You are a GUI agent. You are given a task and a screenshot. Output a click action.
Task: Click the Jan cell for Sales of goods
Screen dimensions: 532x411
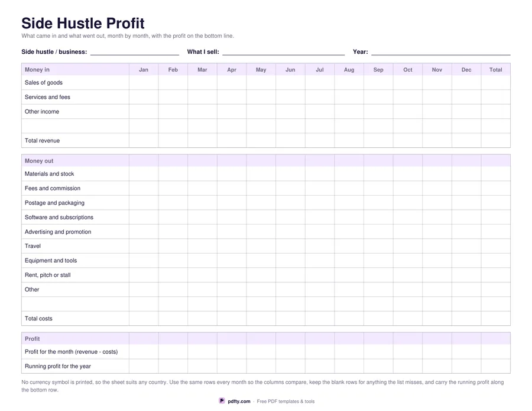pos(144,82)
